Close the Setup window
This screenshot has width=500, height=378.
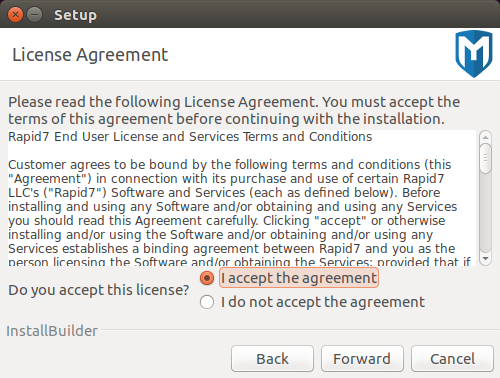(15, 15)
